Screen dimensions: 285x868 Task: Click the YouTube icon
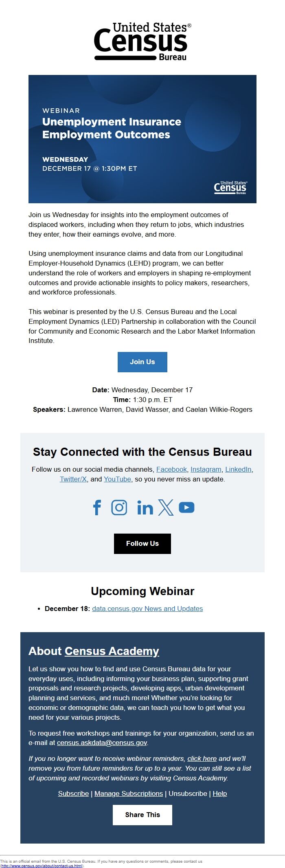186,507
